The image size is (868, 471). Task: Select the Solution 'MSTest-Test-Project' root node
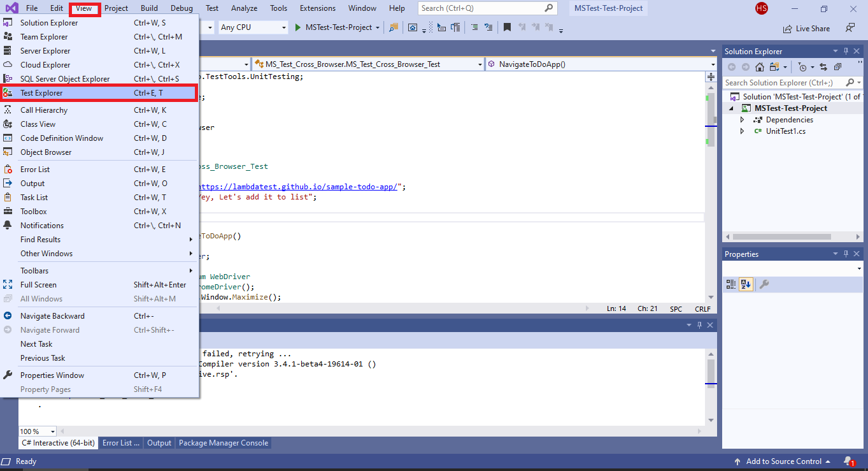[795, 97]
